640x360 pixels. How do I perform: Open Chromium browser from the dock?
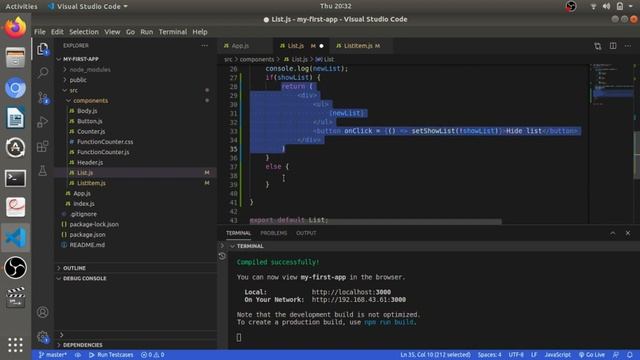click(x=16, y=88)
